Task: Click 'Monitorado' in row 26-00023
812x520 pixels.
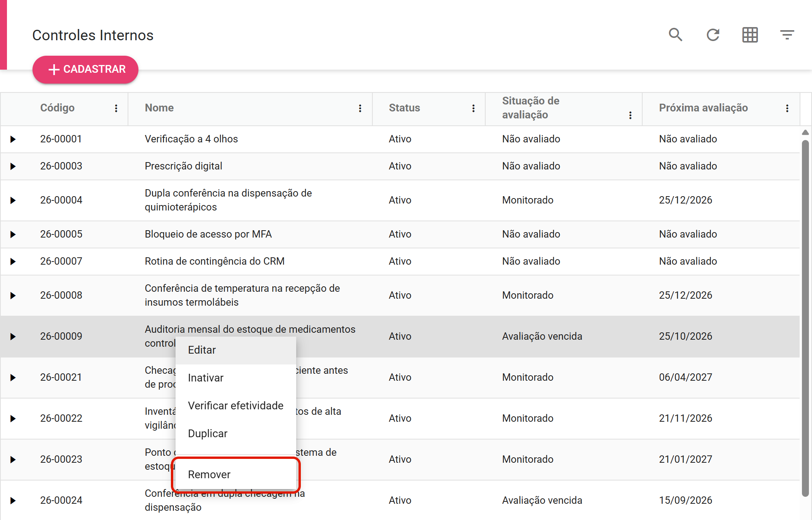Action: coord(528,459)
